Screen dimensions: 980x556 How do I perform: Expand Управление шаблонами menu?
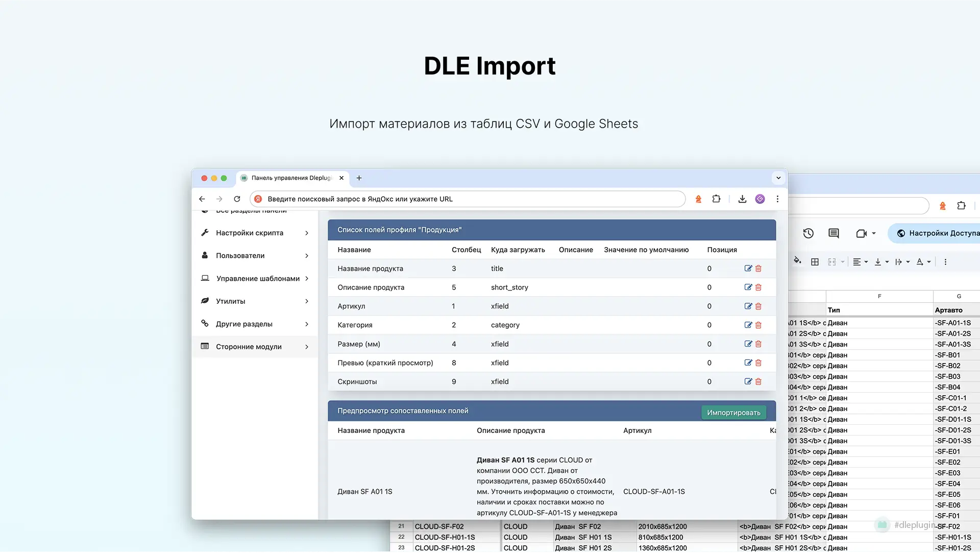(255, 279)
